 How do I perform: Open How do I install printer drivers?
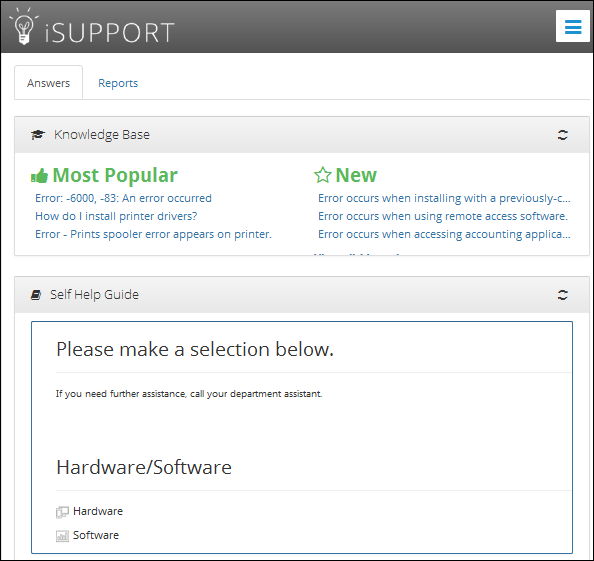[x=116, y=216]
